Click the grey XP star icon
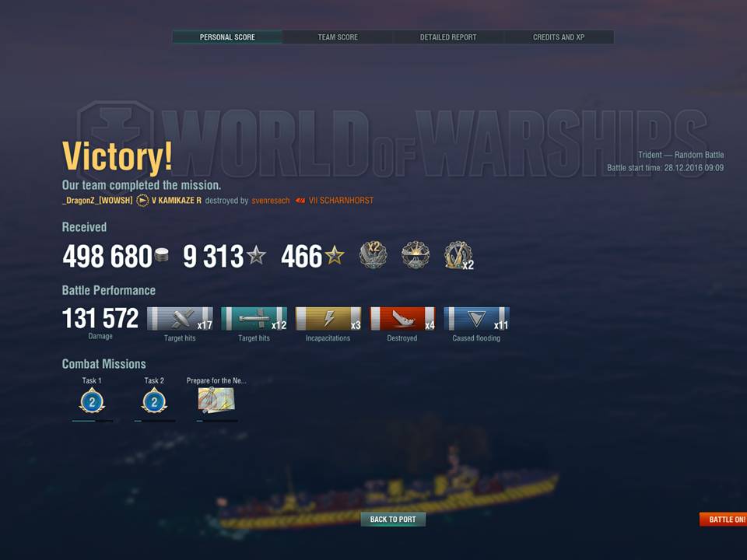747x560 pixels. point(256,255)
